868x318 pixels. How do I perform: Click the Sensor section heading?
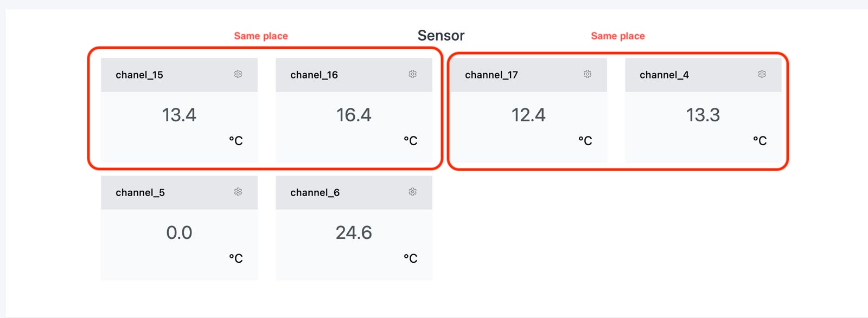(x=441, y=36)
